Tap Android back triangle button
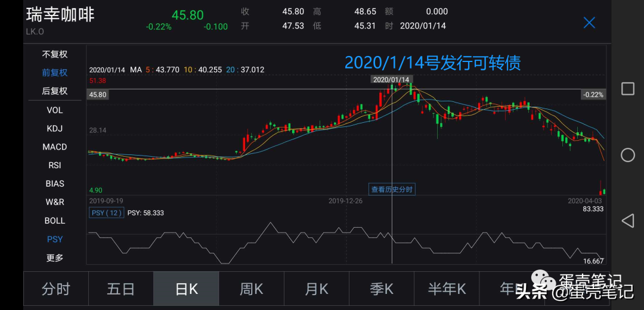Image resolution: width=644 pixels, height=310 pixels. (x=627, y=221)
